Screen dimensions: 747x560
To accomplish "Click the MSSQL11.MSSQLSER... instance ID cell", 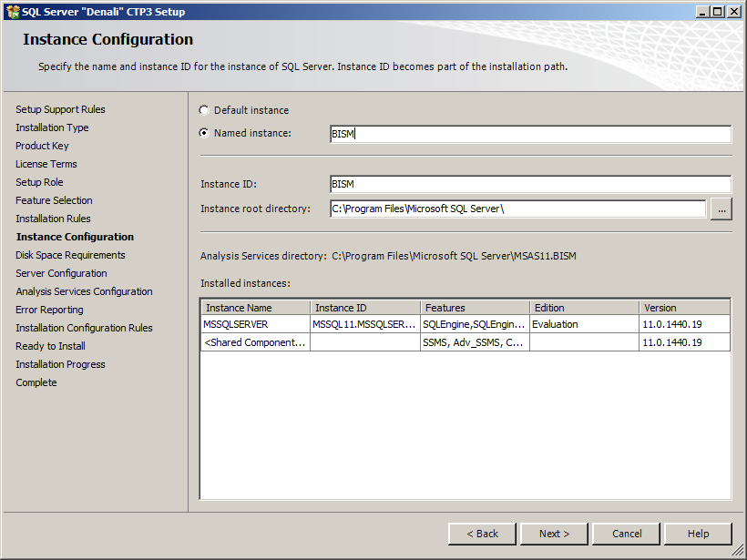I will (x=365, y=324).
